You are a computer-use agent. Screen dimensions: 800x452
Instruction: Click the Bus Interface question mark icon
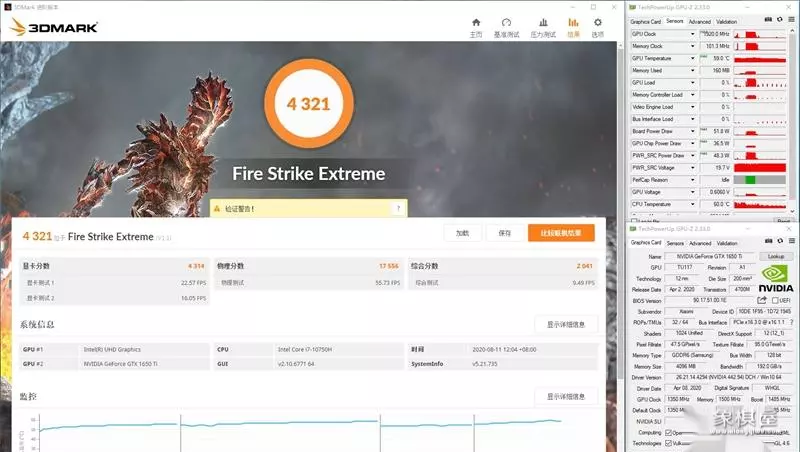point(793,322)
